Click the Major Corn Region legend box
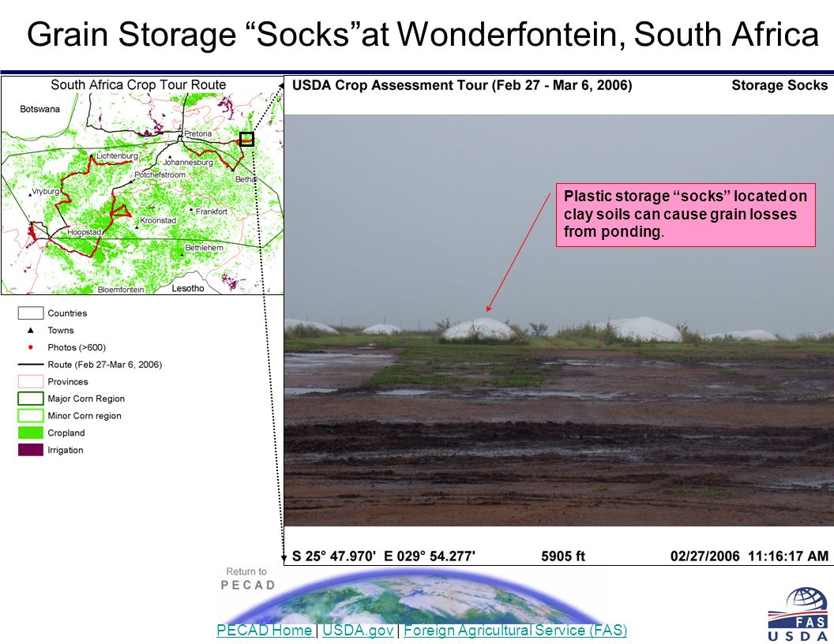834x644 pixels. 30,399
